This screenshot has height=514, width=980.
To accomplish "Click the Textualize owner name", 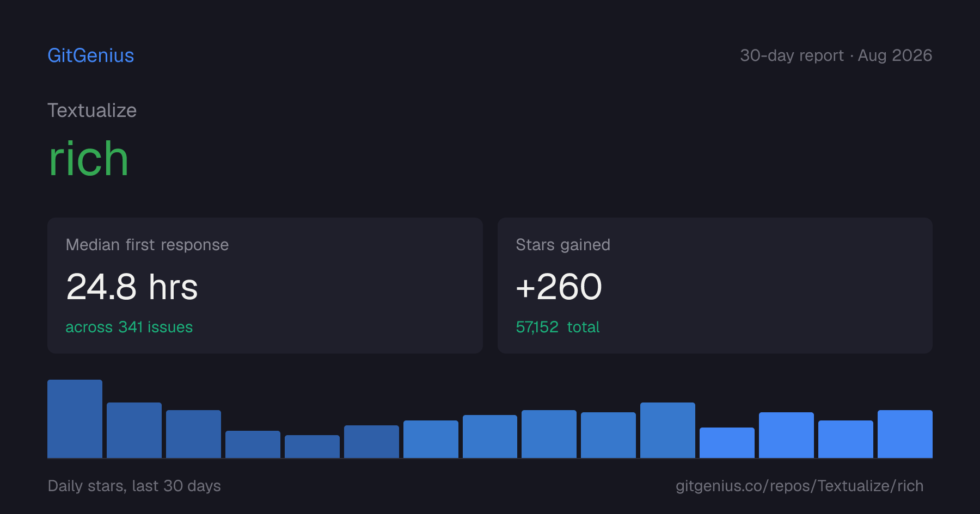I will pos(92,110).
